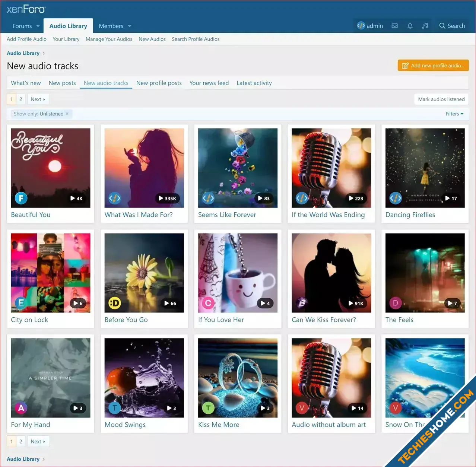Open the Forums navigation tab
Viewport: 476px width, 467px height.
22,26
